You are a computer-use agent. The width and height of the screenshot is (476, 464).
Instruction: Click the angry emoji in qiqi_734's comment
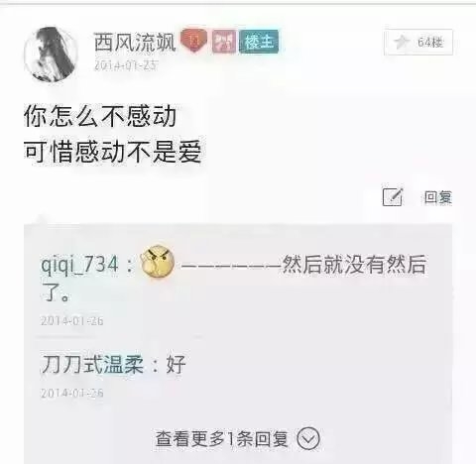pyautogui.click(x=158, y=262)
